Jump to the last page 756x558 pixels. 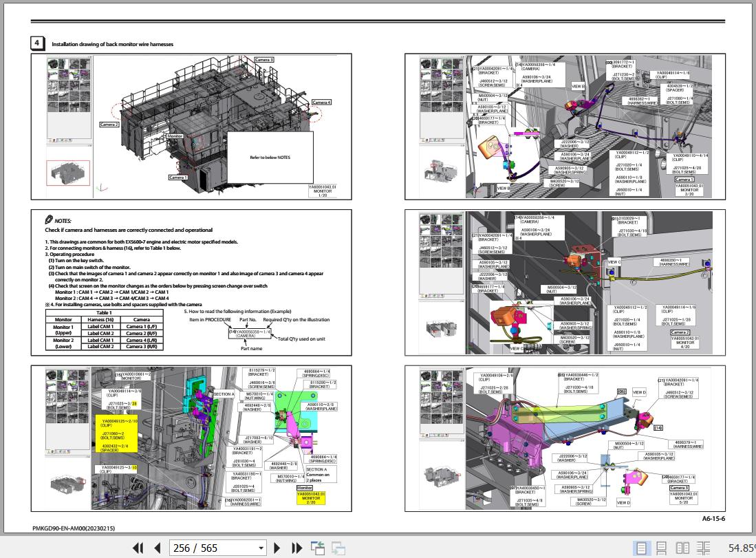(296, 548)
